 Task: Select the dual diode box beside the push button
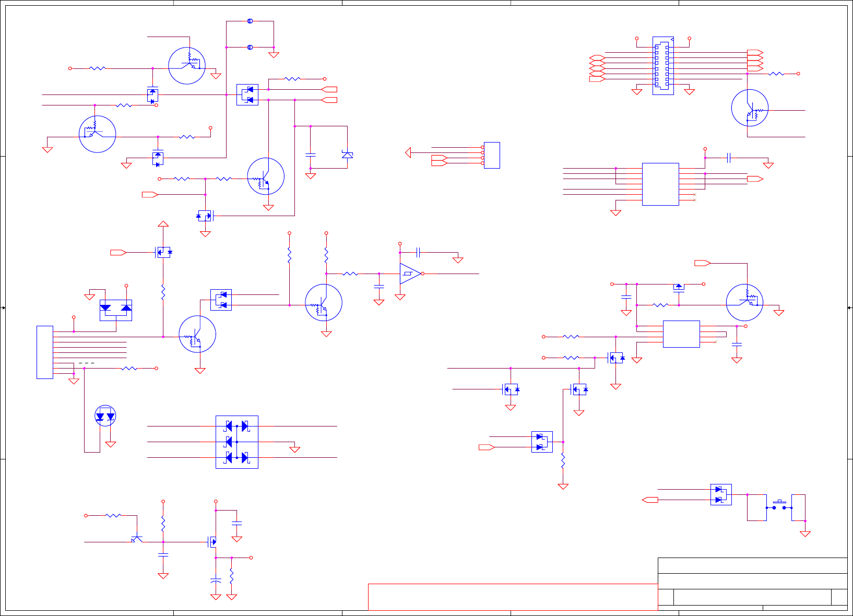[721, 494]
